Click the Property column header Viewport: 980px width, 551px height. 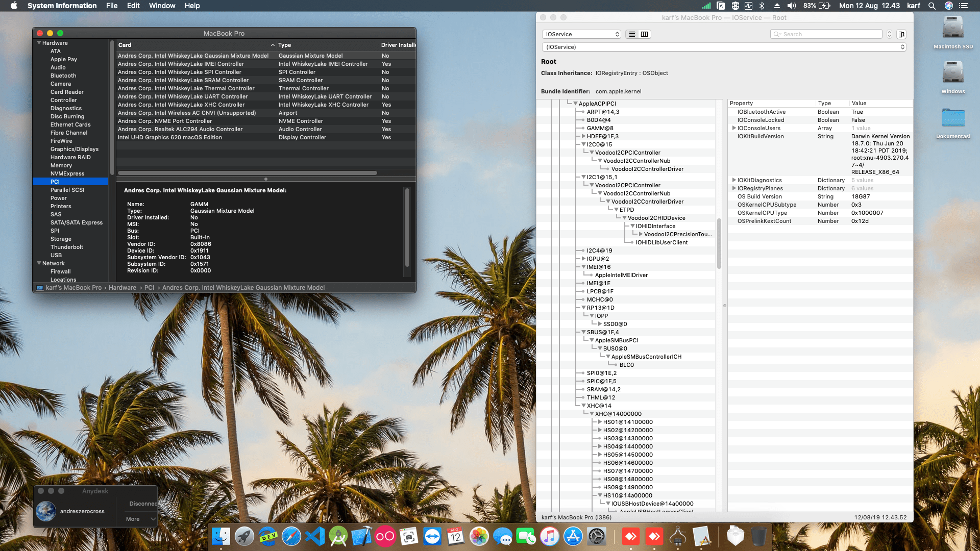point(772,103)
